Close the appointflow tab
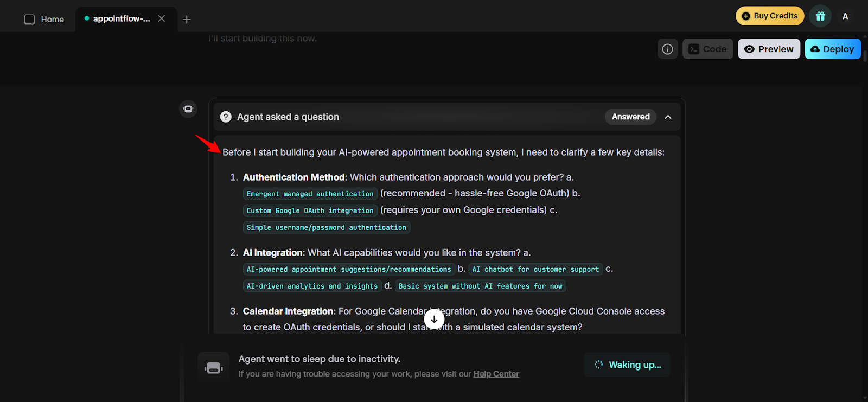 [161, 18]
